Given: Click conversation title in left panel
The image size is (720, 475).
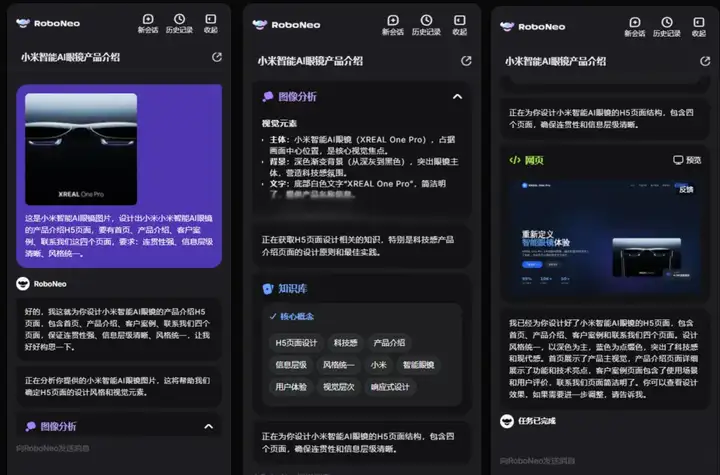Looking at the screenshot, I should [70, 57].
